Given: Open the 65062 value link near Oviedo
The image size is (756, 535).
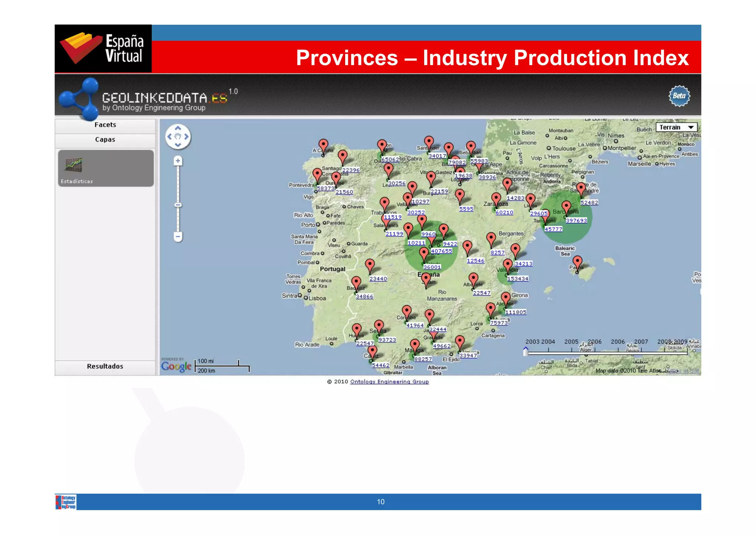Looking at the screenshot, I should [x=390, y=160].
